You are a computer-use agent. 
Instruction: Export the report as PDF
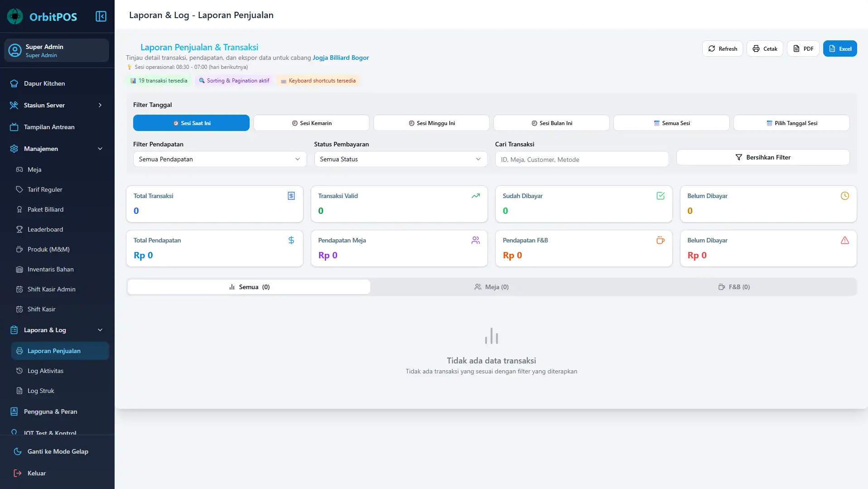pos(803,48)
